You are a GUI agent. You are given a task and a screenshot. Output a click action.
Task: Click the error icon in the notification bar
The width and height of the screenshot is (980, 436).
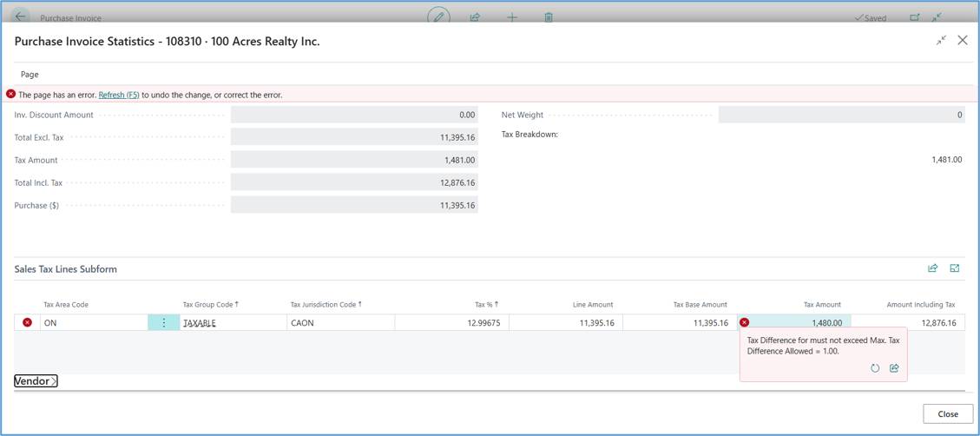coord(10,95)
